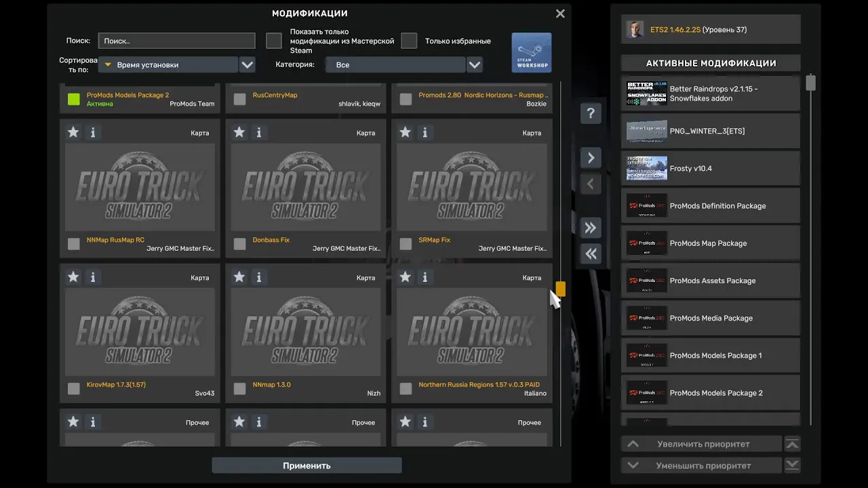Toggle Только избранные checkbox
The width and height of the screenshot is (868, 488).
coord(409,41)
